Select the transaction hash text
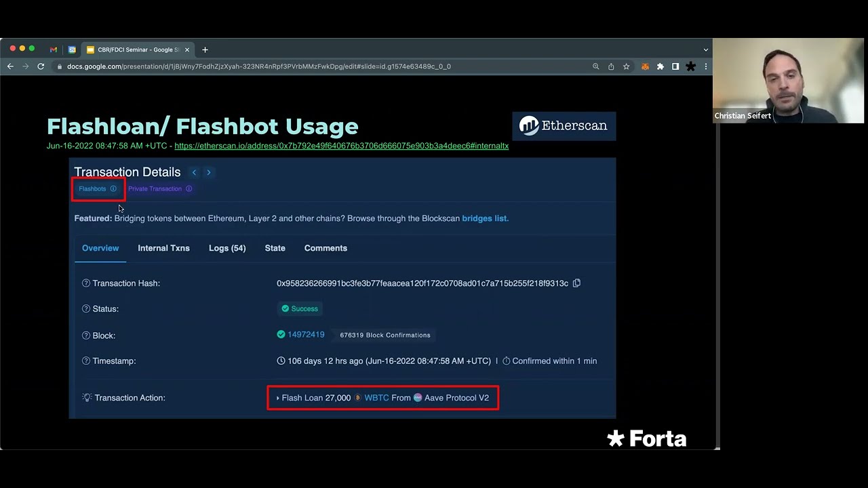868x488 pixels. (x=422, y=283)
